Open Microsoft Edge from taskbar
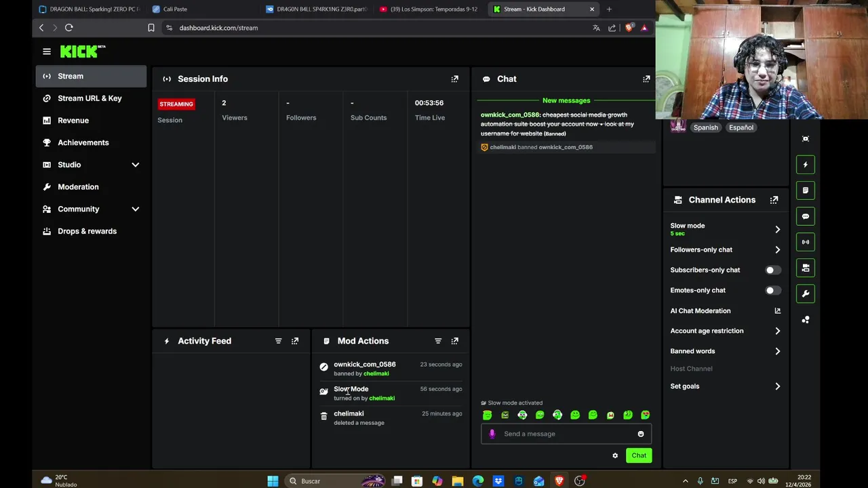This screenshot has height=488, width=868. click(478, 481)
